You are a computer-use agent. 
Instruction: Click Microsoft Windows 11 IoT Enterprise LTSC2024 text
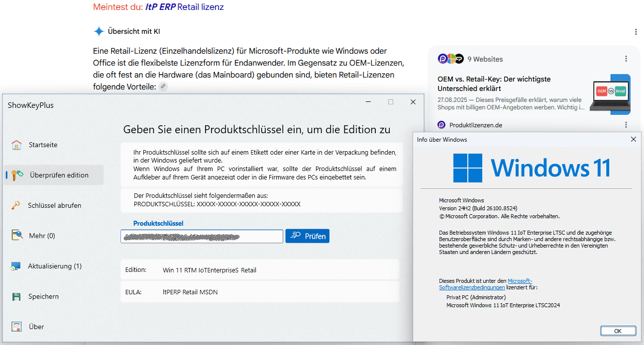(503, 305)
